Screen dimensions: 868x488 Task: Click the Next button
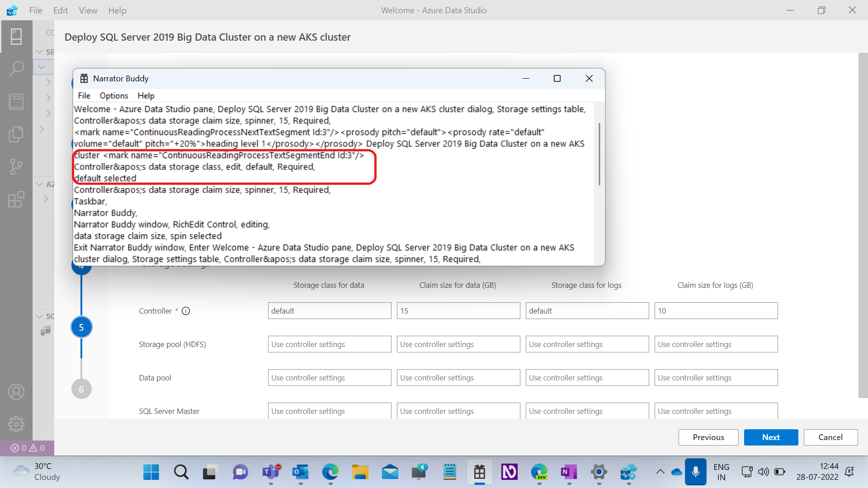pyautogui.click(x=770, y=437)
